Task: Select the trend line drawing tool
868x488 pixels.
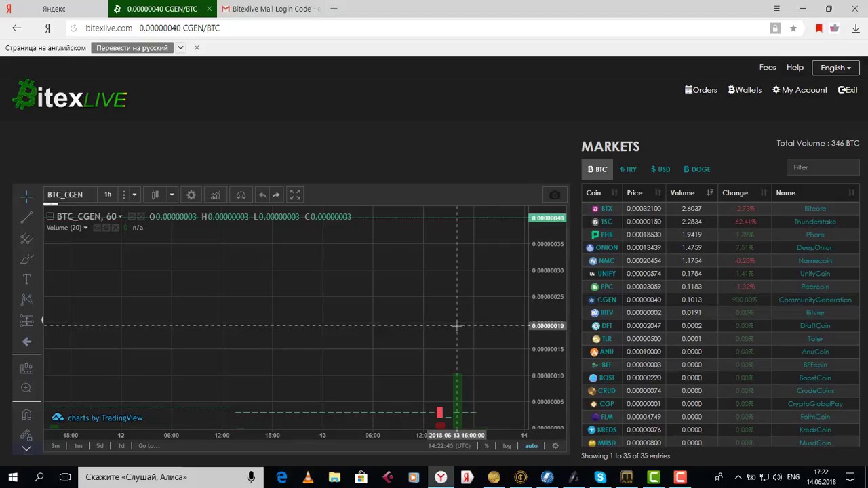Action: (26, 218)
